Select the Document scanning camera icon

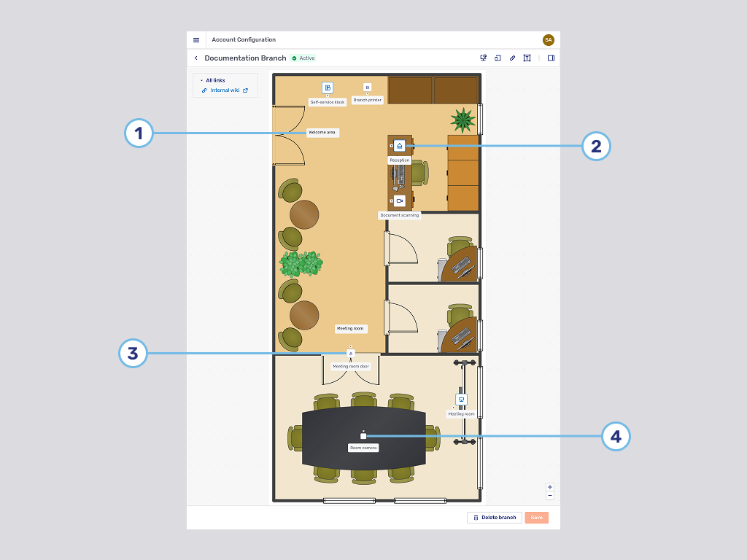tap(400, 200)
